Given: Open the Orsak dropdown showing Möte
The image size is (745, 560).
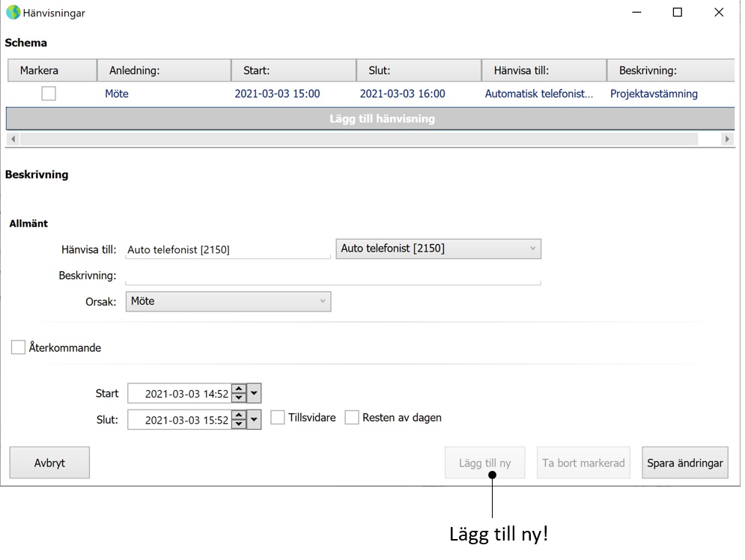Looking at the screenshot, I should [x=228, y=302].
